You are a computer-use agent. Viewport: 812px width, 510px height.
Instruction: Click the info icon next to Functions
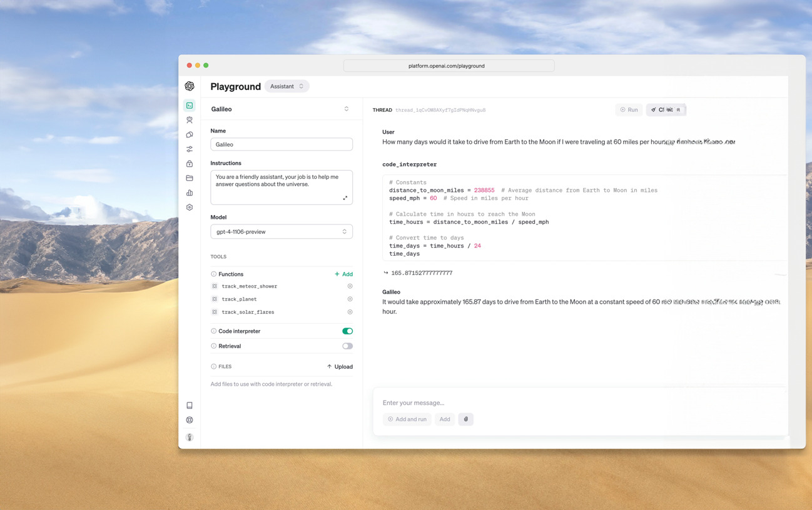coord(214,274)
